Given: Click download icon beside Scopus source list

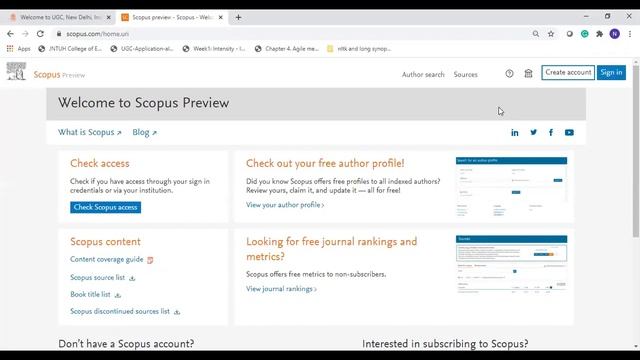Looking at the screenshot, I should tap(132, 278).
